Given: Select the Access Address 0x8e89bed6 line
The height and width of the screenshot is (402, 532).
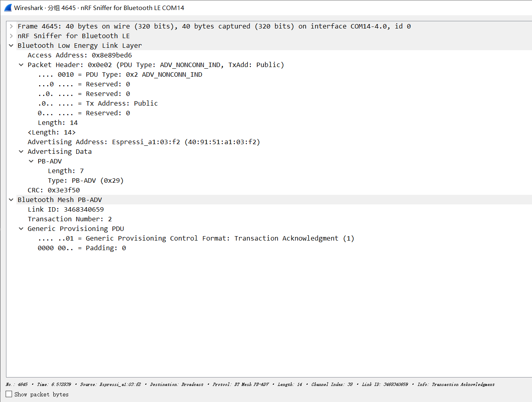Looking at the screenshot, I should point(79,55).
